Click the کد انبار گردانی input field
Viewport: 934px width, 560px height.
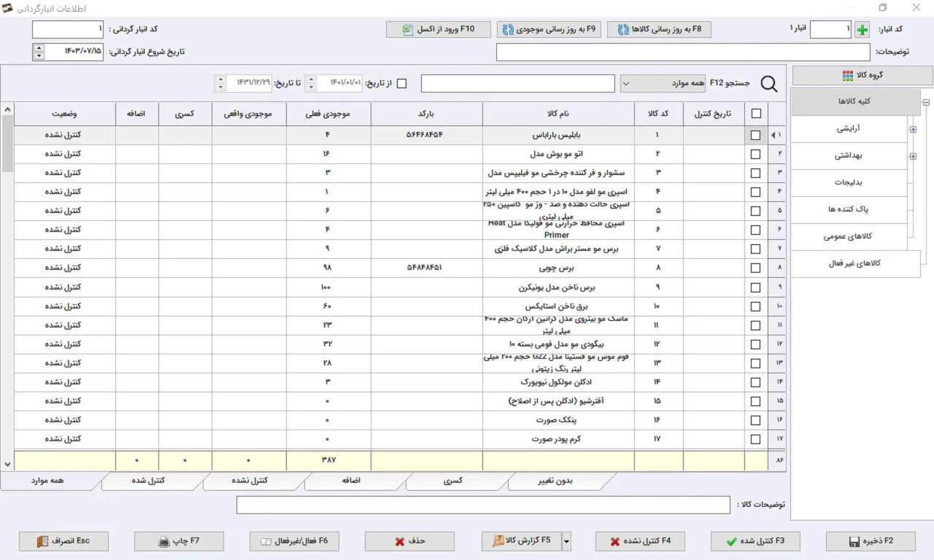tap(68, 30)
